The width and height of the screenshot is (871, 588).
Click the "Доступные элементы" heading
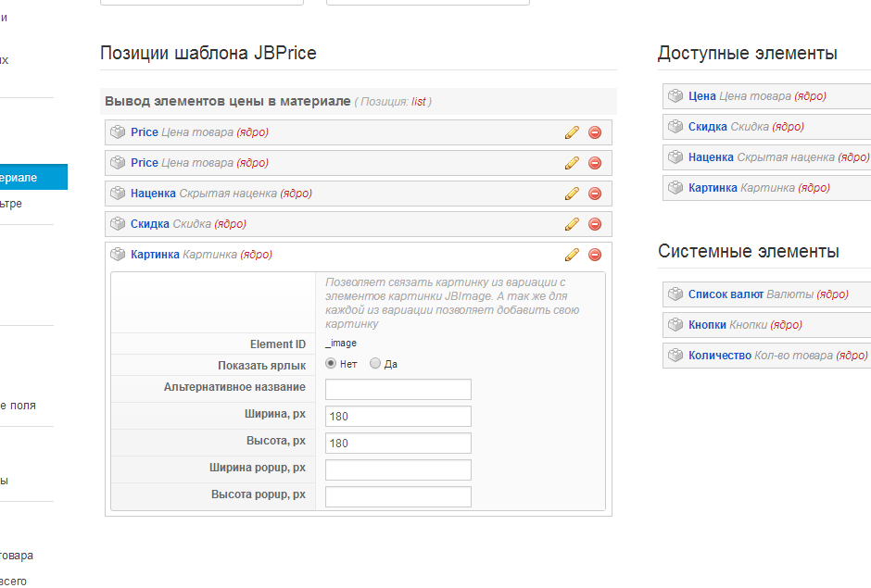pyautogui.click(x=748, y=53)
